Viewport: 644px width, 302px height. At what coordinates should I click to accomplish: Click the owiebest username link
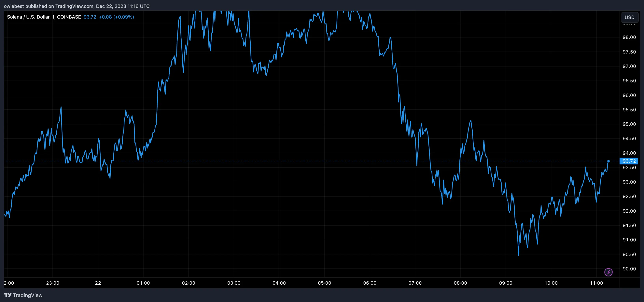point(14,6)
